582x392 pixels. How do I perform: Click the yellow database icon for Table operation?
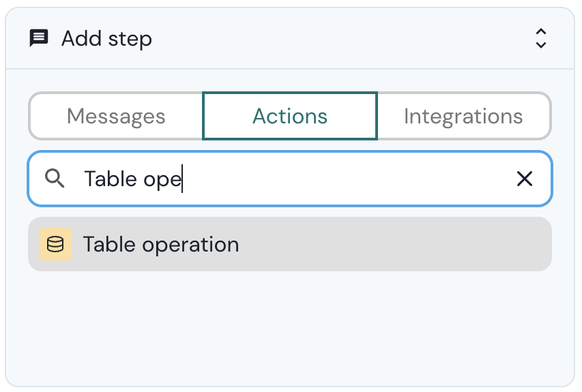coord(55,244)
